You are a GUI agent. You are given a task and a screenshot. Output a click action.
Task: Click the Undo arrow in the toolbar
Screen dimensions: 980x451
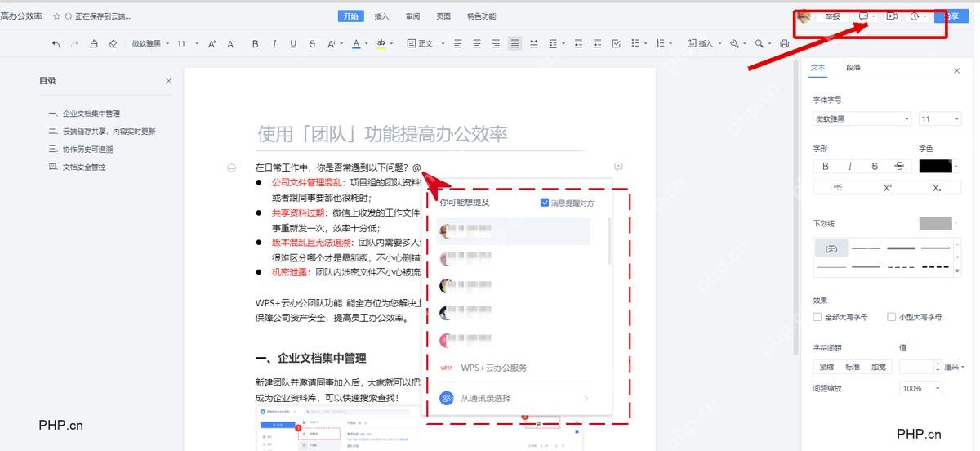tap(56, 44)
